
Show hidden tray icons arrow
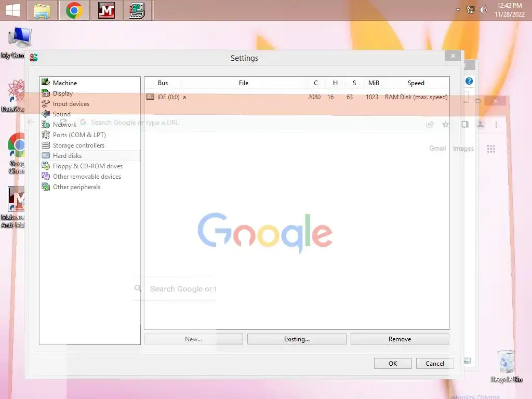click(x=458, y=10)
